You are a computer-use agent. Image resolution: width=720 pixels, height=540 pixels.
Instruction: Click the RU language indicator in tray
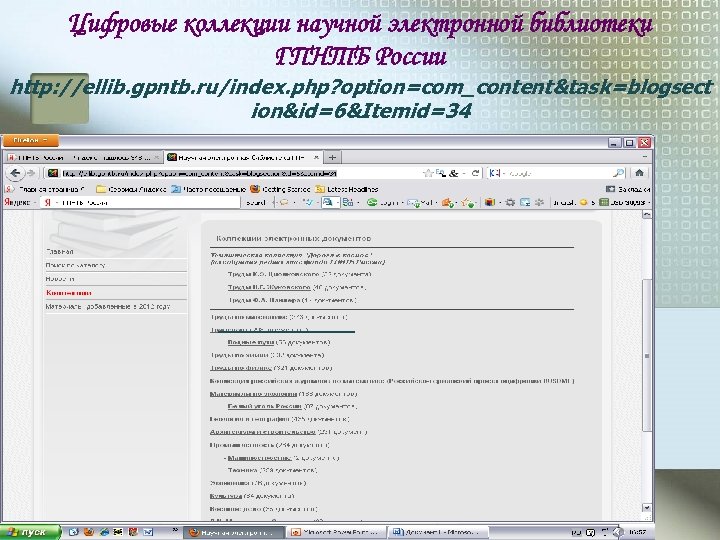[576, 533]
